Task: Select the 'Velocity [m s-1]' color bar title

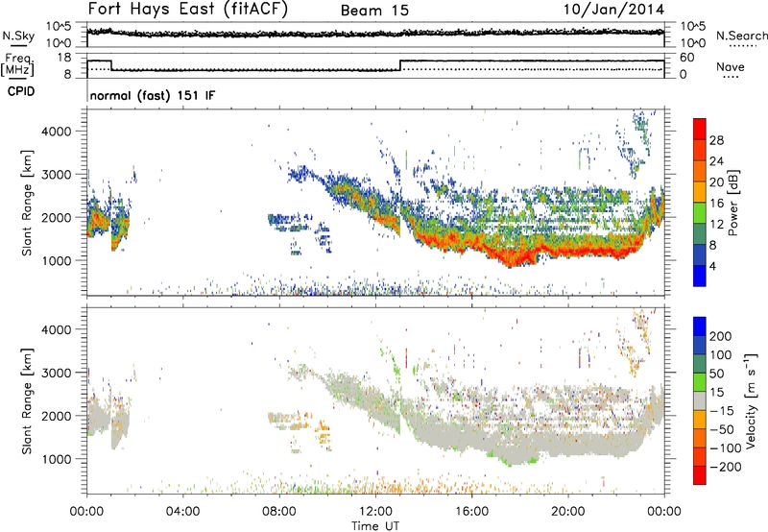Action: click(752, 400)
